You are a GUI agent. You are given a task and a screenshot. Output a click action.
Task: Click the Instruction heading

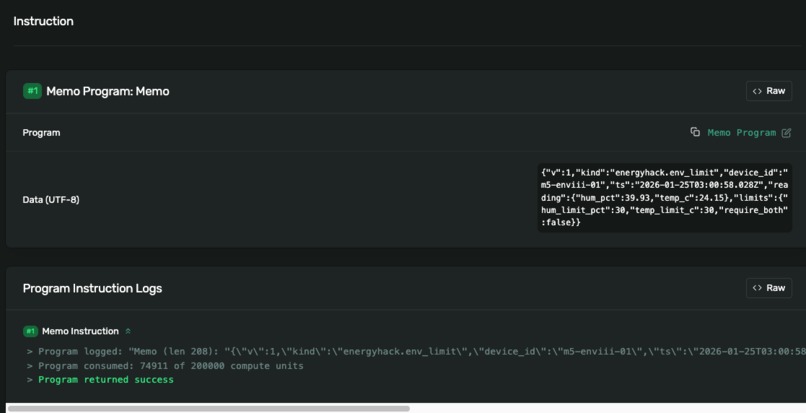point(43,21)
